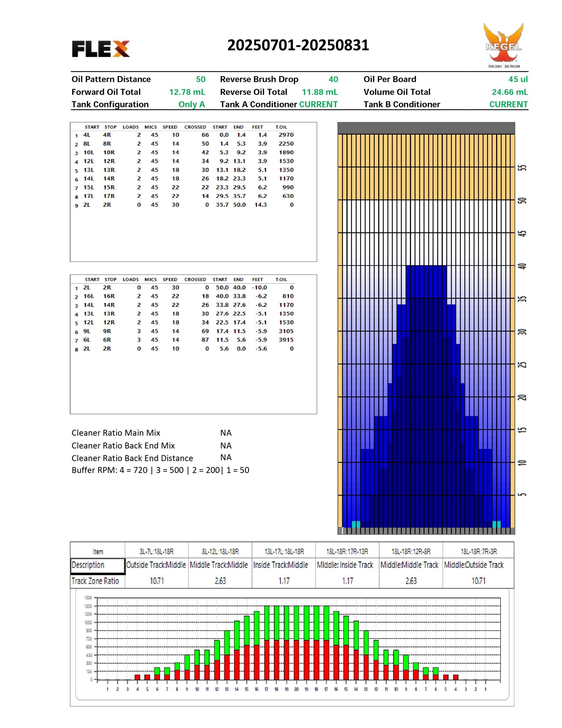This screenshot has width=562, height=728.
Task: Click the Reverse Oil Total 11.88 mL value
Action: point(319,92)
